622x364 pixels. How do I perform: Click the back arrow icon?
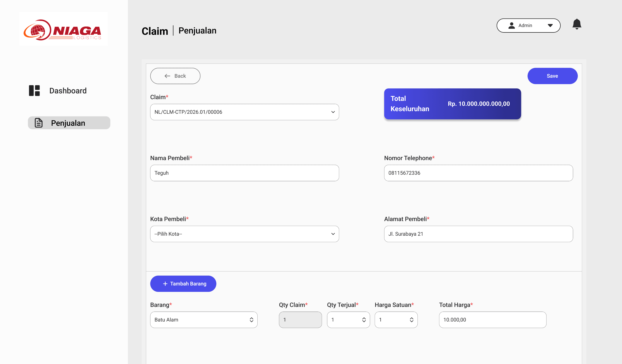coord(167,76)
